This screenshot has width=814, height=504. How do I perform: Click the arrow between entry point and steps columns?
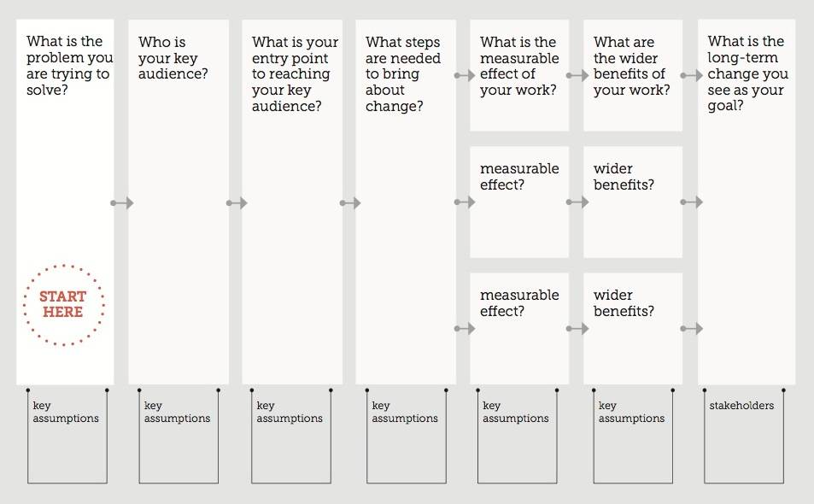[x=350, y=203]
